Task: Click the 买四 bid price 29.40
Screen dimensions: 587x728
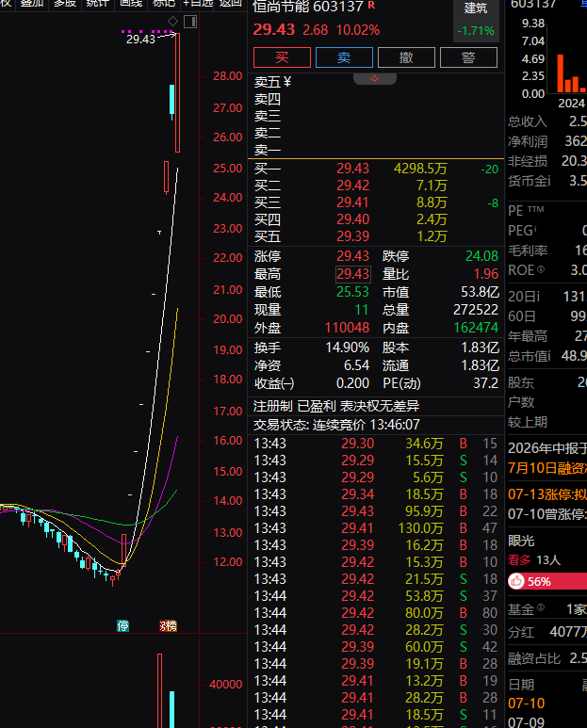Action: click(353, 219)
